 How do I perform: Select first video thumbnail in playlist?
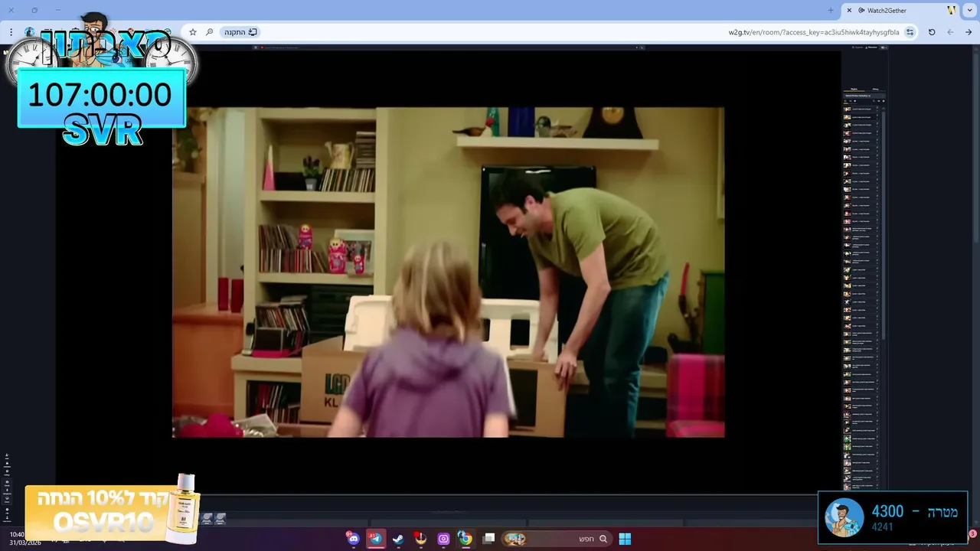848,109
